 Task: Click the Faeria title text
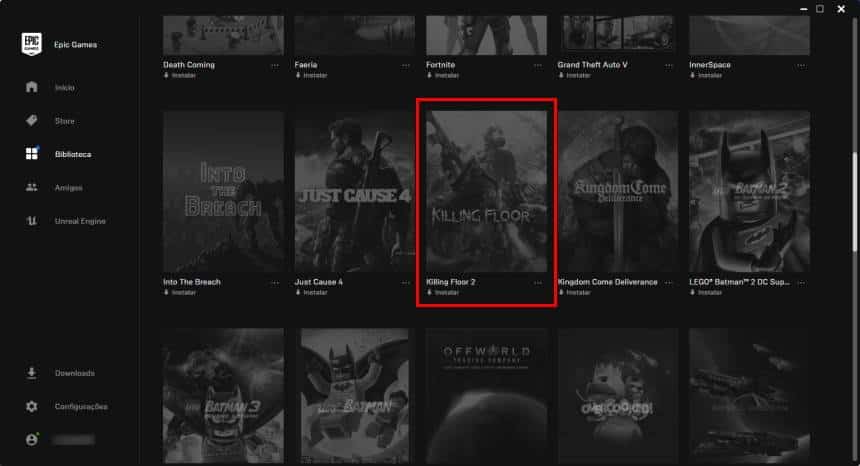click(305, 65)
